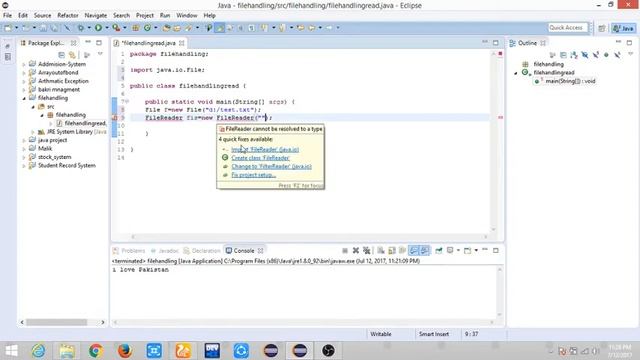Viewport: 640px width, 360px height.
Task: Open the Open Console dropdown
Action: [x=476, y=251]
